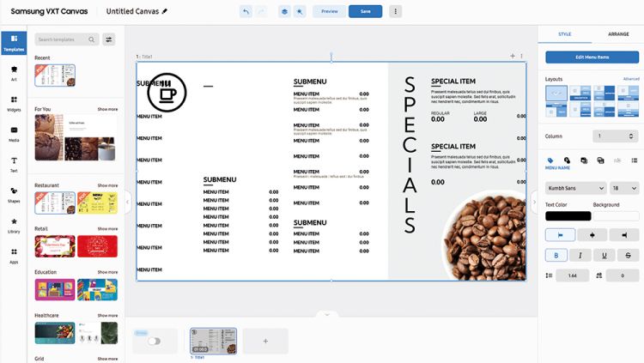Click the Search templates field
The image size is (644, 363).
coord(66,39)
